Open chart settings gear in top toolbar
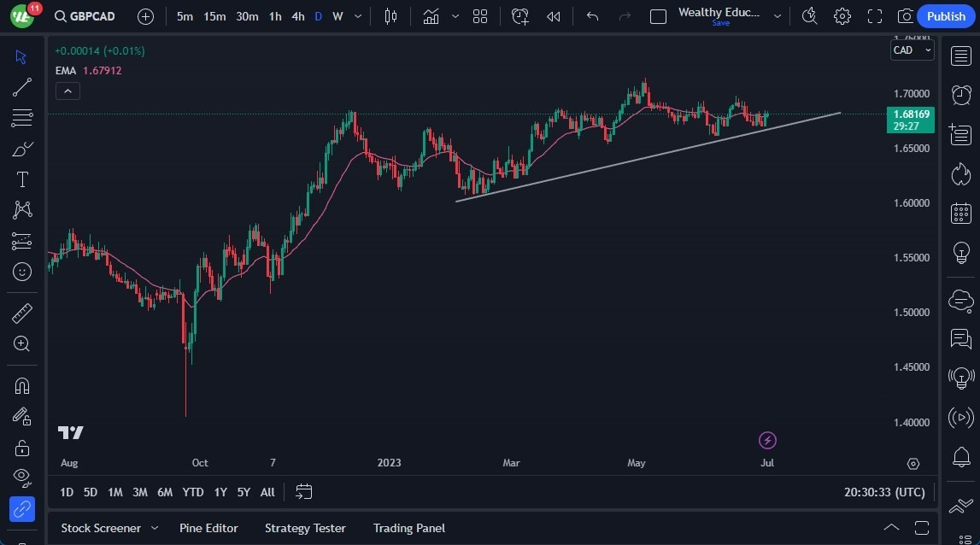Viewport: 980px width, 545px height. coord(842,16)
